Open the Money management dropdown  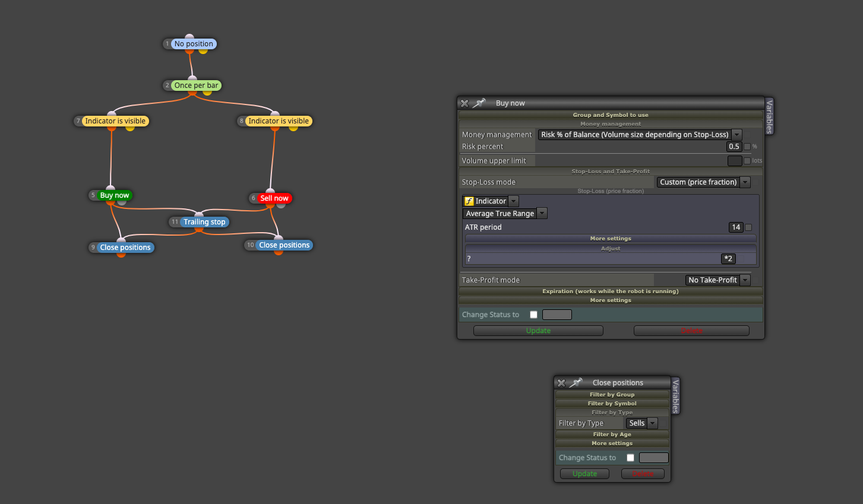coord(640,135)
